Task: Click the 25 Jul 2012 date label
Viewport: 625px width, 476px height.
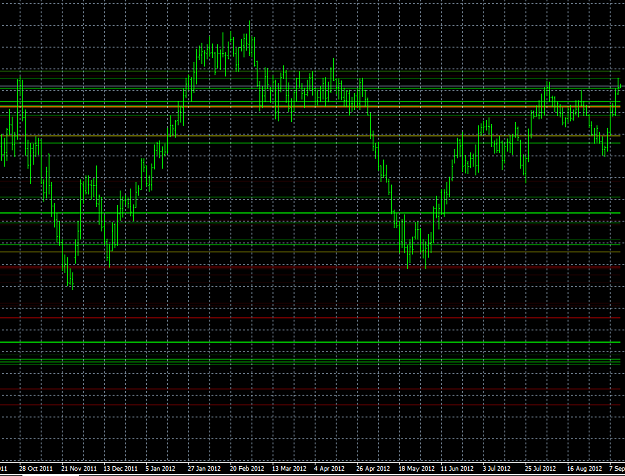Action: click(x=540, y=468)
